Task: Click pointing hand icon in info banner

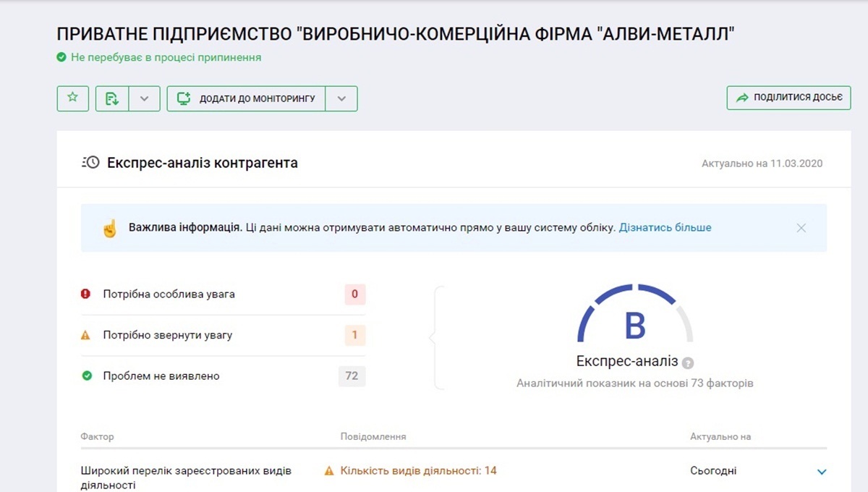Action: point(109,228)
